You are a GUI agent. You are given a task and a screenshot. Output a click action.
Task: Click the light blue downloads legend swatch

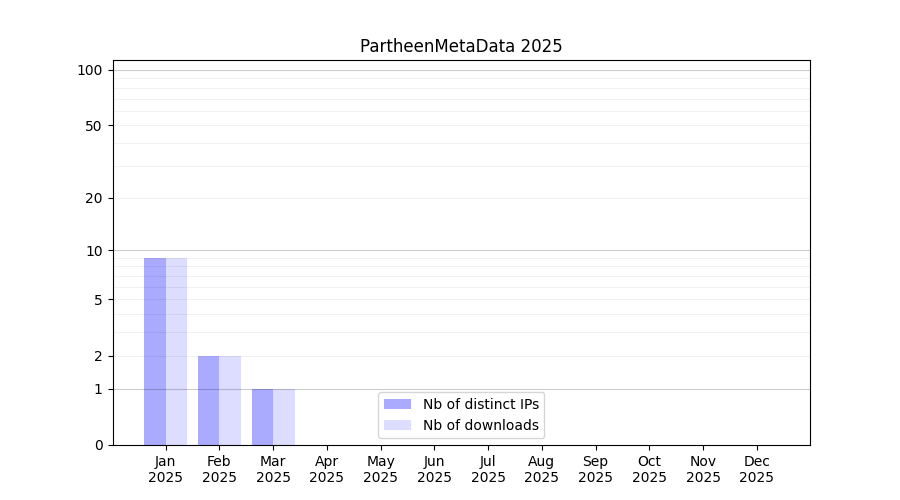point(397,425)
